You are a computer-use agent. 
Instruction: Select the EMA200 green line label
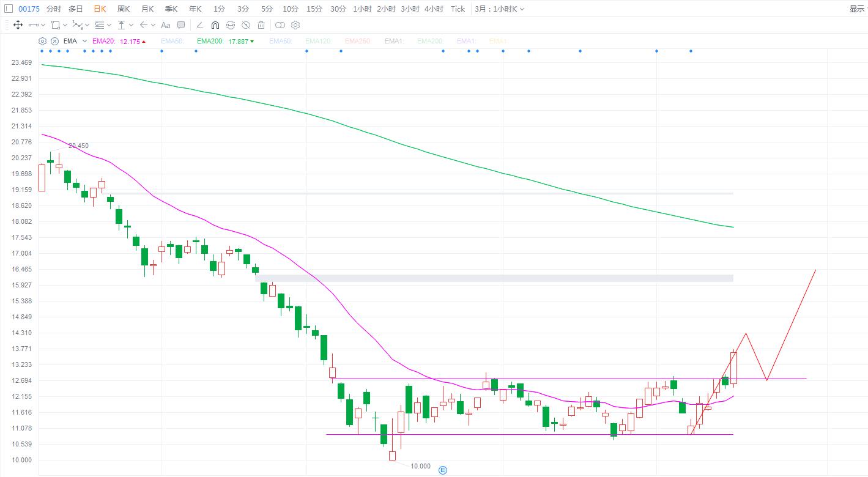207,41
